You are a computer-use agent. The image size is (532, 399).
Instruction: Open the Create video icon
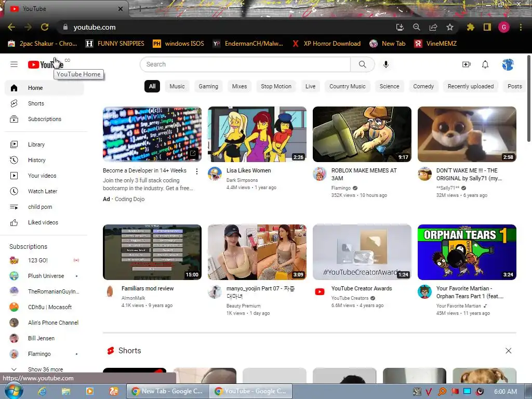pyautogui.click(x=467, y=64)
